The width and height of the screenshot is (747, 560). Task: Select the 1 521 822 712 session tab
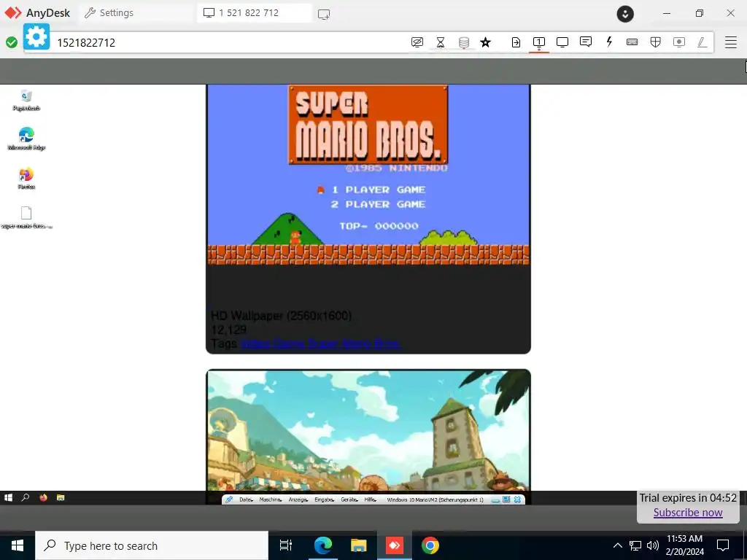(x=255, y=13)
